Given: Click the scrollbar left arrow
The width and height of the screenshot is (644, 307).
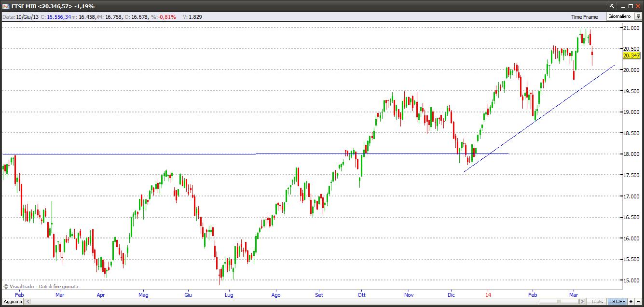Looking at the screenshot, I should click(27, 302).
